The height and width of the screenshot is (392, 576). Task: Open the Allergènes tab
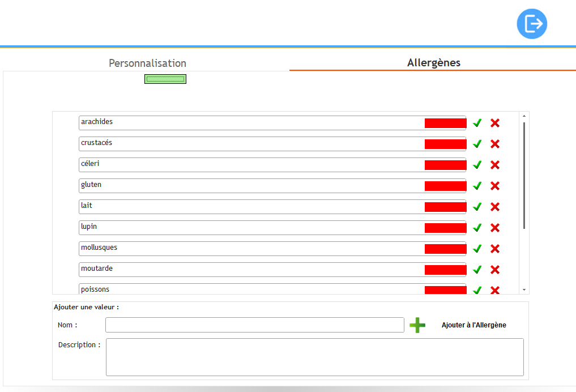coord(433,63)
